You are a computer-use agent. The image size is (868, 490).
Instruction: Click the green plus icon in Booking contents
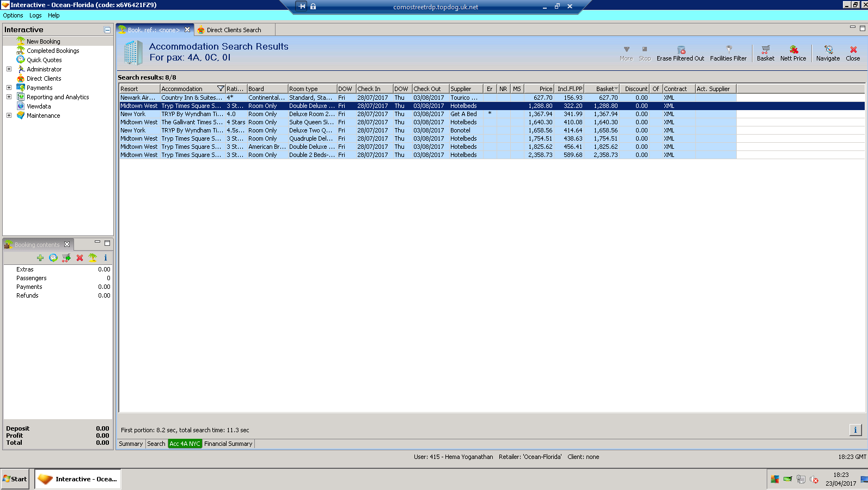(40, 258)
